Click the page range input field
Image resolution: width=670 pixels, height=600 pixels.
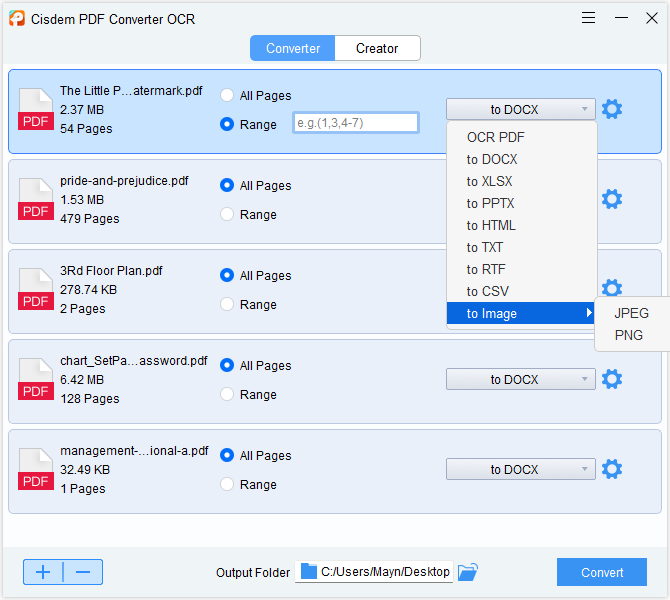tap(356, 123)
